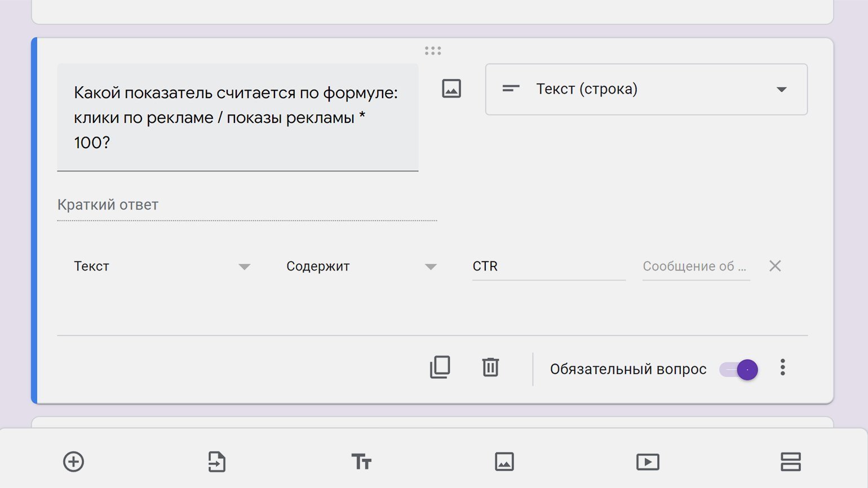Add a video to the form

648,462
